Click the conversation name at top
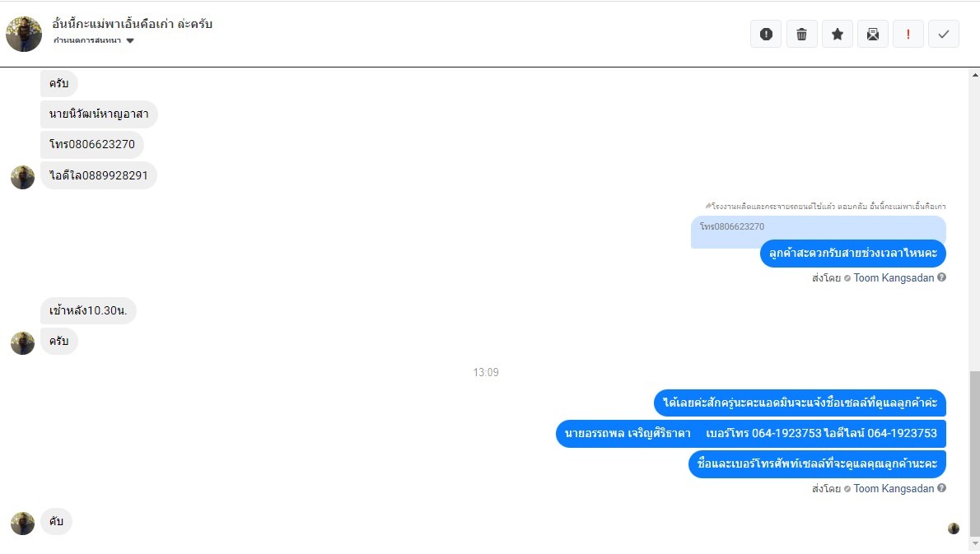980x554 pixels. 132,24
